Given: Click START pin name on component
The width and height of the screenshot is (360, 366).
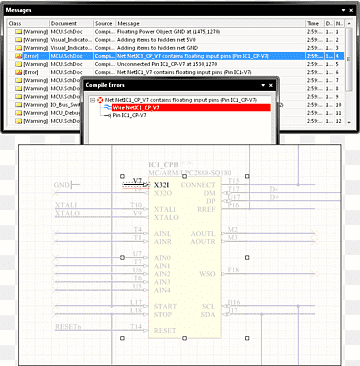Looking at the screenshot, I should pyautogui.click(x=165, y=306).
